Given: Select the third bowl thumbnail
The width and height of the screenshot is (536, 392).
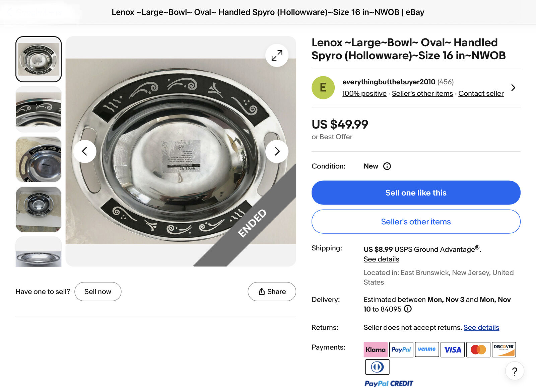Looking at the screenshot, I should click(39, 159).
